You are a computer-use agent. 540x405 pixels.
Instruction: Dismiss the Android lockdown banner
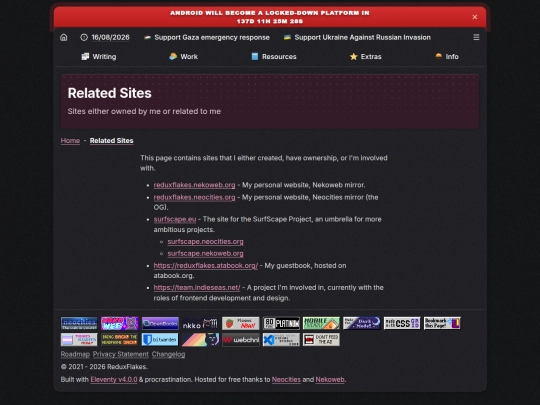click(475, 17)
